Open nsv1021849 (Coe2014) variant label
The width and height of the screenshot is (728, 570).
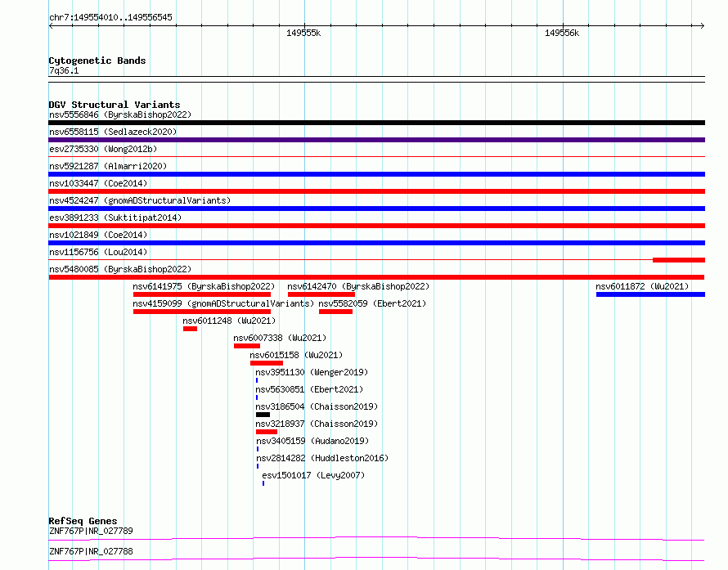[x=98, y=235]
